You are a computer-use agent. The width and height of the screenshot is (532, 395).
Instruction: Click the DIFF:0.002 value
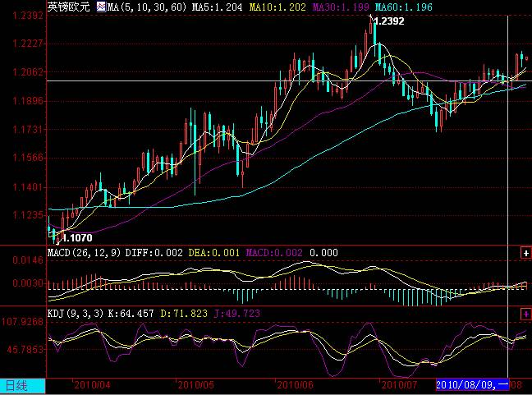(154, 253)
